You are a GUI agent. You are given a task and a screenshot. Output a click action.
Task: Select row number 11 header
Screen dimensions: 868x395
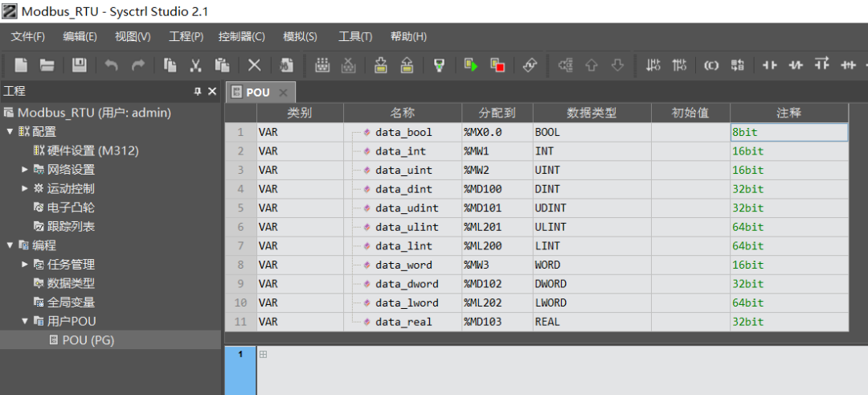pyautogui.click(x=240, y=322)
